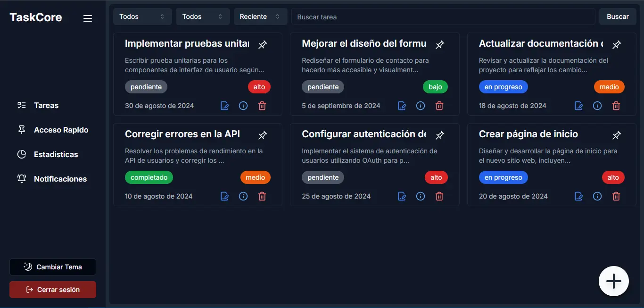
Task: Collapse the sidebar with the hamburger icon
Action: click(88, 18)
